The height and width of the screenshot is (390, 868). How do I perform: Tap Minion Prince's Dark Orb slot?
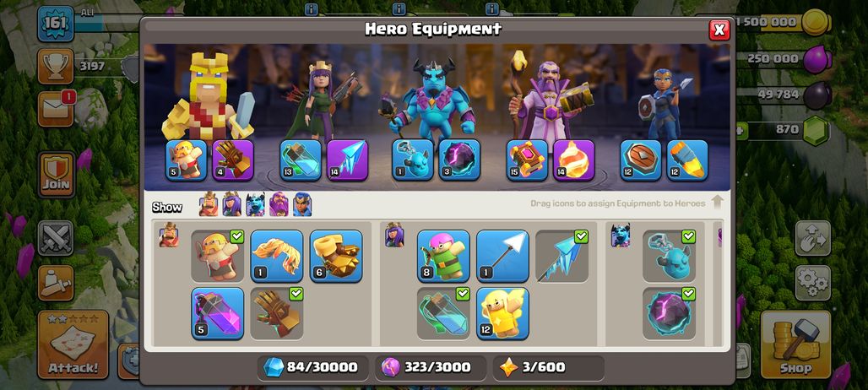pos(459,160)
